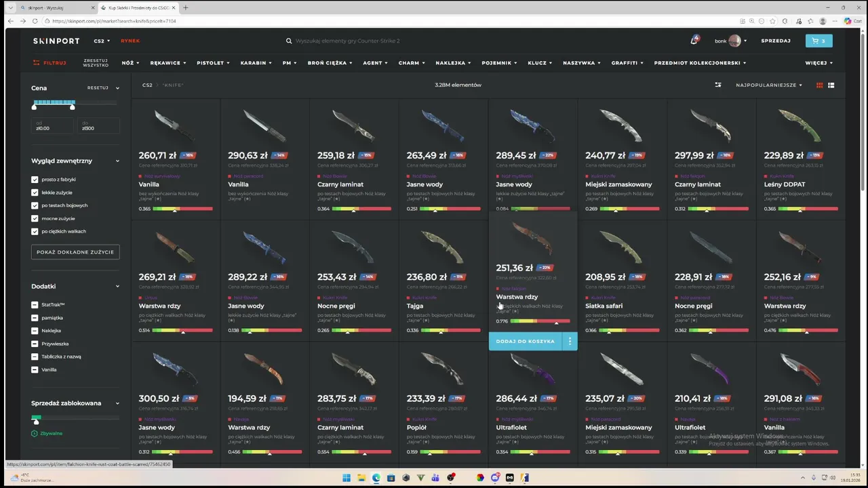This screenshot has width=868, height=488.
Task: Click RESETUJ next to Cena
Action: coord(98,87)
